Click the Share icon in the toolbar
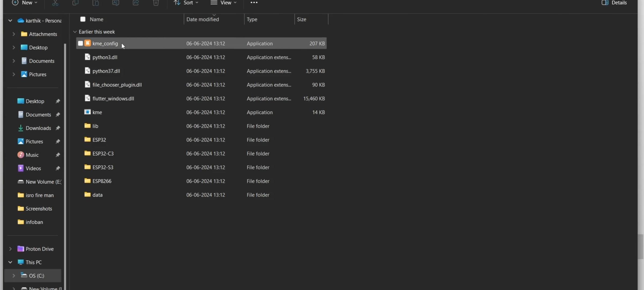This screenshot has width=644, height=290. tap(136, 3)
